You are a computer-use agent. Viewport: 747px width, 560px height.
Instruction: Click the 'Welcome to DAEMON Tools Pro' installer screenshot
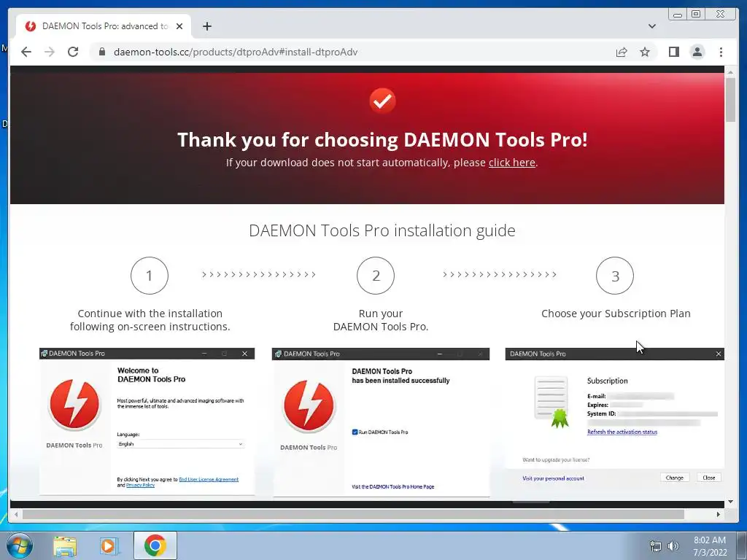point(147,422)
